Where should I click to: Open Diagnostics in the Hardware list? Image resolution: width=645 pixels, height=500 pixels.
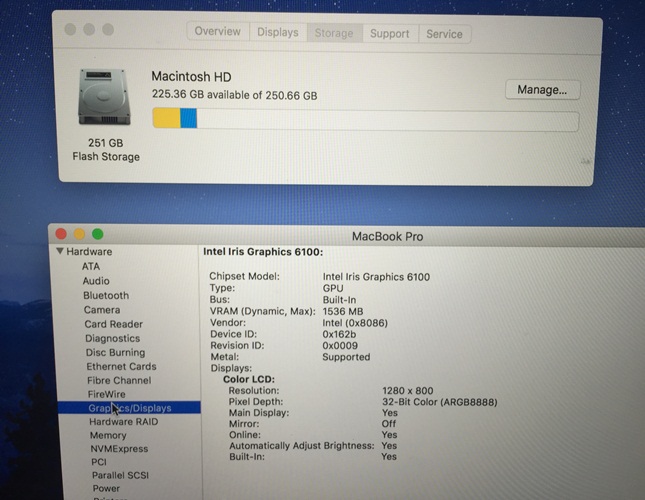coord(113,338)
